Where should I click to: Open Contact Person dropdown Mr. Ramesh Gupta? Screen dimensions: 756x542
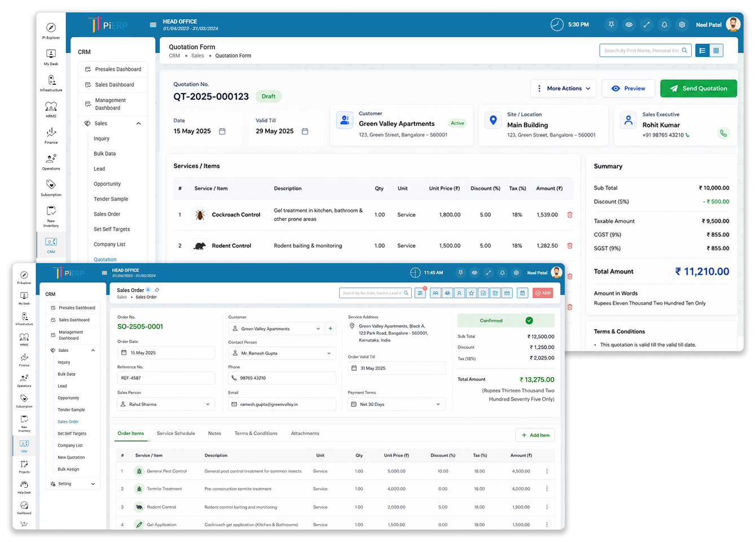point(282,353)
